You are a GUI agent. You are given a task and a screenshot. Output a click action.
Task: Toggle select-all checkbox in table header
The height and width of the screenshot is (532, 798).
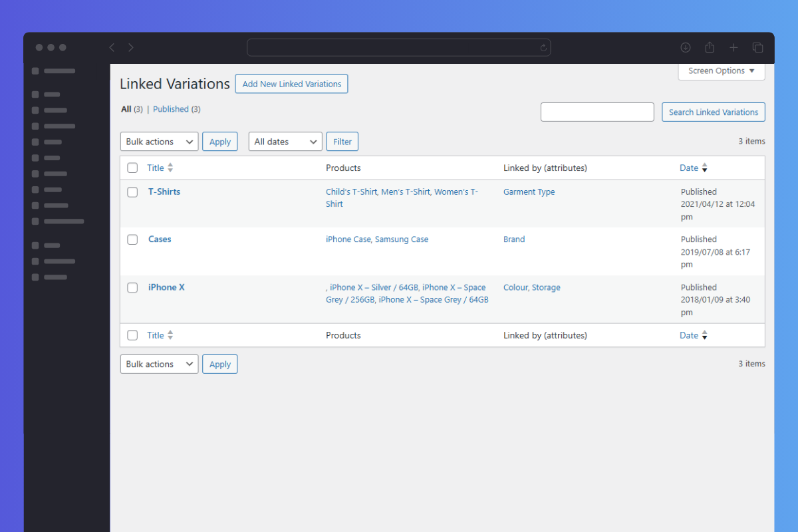(132, 168)
